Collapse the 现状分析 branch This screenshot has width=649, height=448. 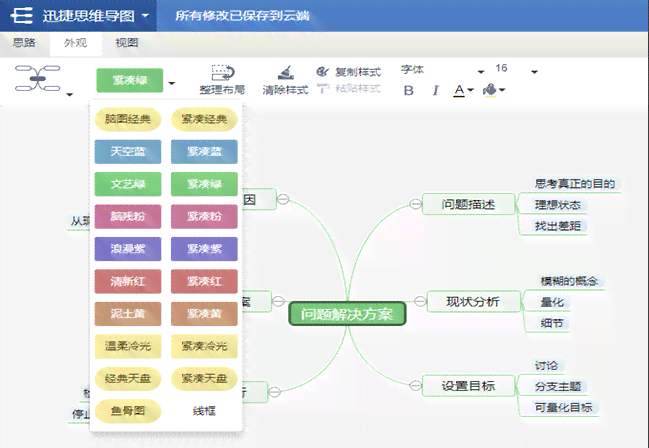tap(420, 301)
